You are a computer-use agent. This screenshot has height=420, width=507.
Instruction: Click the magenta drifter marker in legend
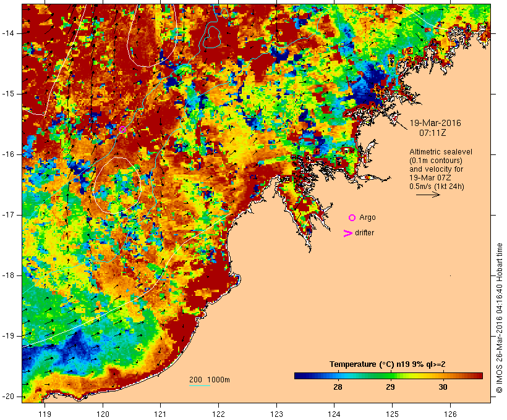click(347, 233)
